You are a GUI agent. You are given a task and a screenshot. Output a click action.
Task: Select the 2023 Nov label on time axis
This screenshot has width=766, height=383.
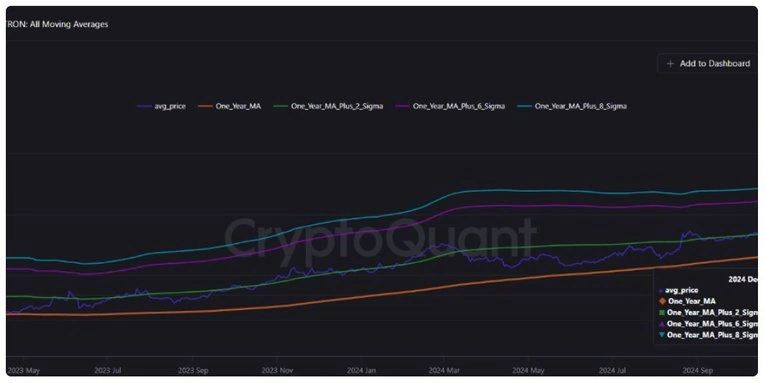click(277, 370)
